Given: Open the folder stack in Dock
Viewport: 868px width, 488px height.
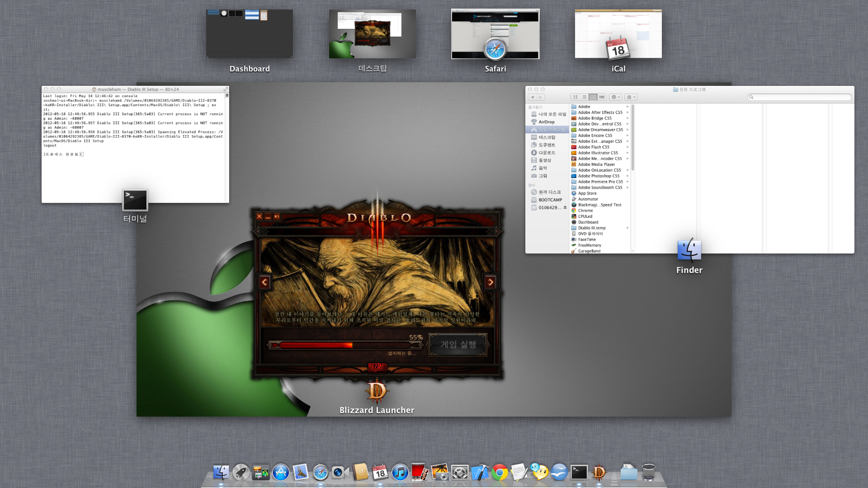Looking at the screenshot, I should point(629,473).
